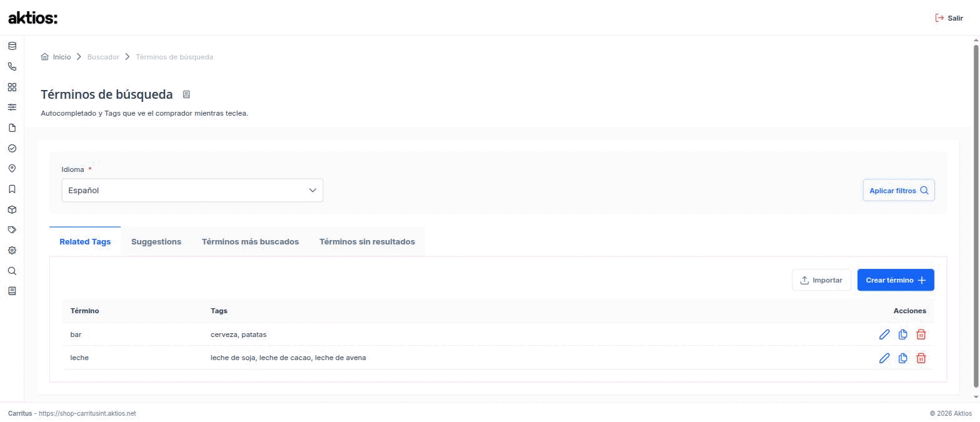980x422 pixels.
Task: Click the document icon beside page title
Action: coord(186,94)
